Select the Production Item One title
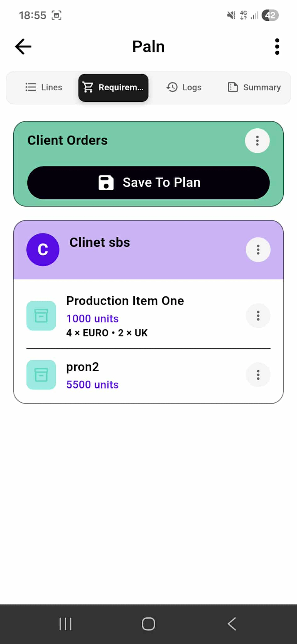 (x=125, y=301)
